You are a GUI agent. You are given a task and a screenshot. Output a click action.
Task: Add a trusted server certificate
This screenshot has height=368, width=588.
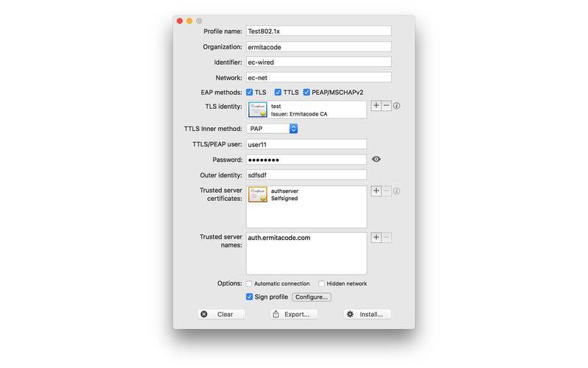click(376, 191)
